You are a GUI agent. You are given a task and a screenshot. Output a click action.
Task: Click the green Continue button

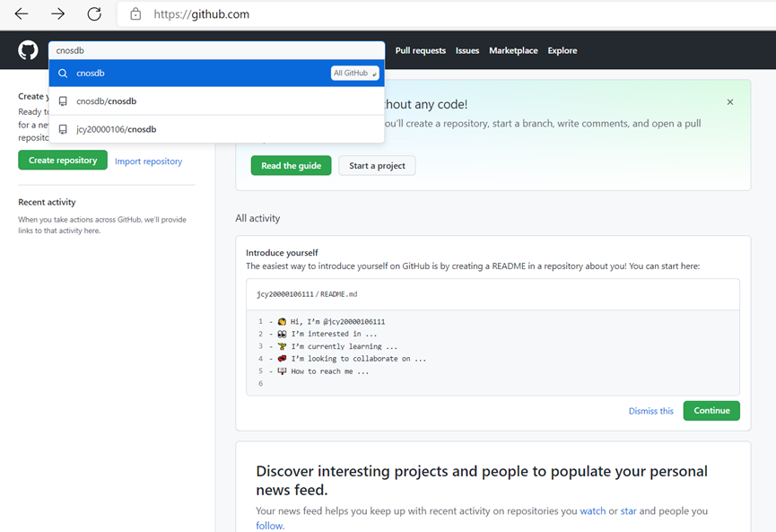711,411
